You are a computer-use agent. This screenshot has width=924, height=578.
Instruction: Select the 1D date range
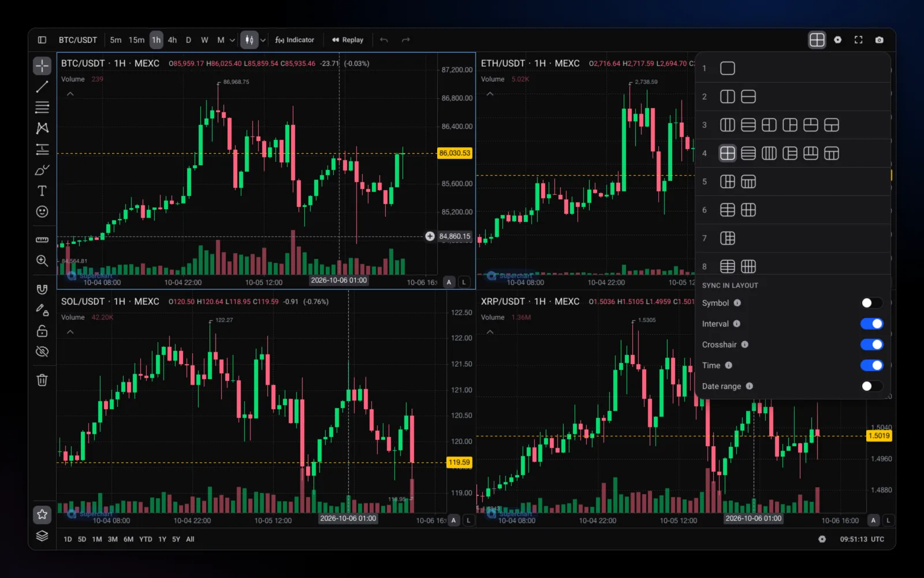click(68, 539)
